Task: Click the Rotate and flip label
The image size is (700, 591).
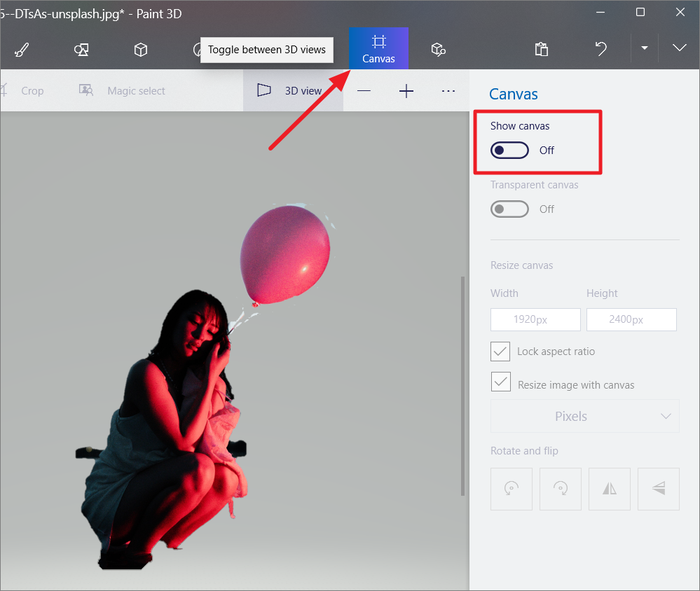Action: (524, 451)
